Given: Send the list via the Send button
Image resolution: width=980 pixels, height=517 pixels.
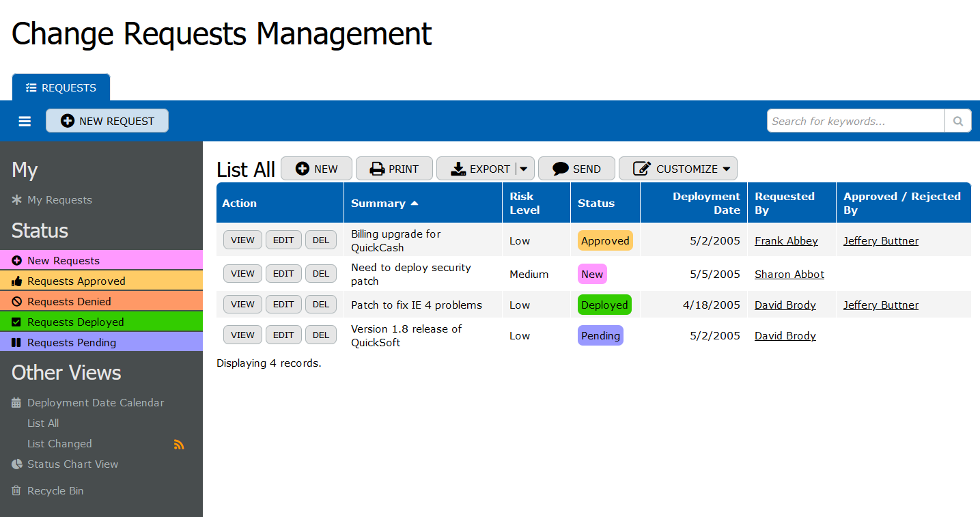Looking at the screenshot, I should tap(576, 169).
